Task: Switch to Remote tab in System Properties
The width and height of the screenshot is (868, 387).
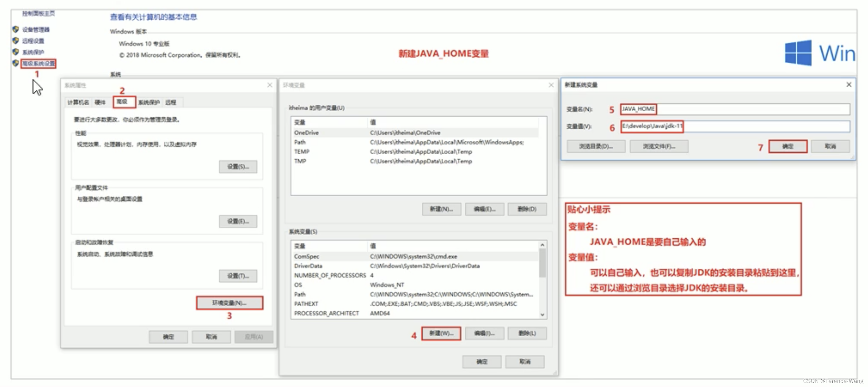Action: (x=171, y=102)
